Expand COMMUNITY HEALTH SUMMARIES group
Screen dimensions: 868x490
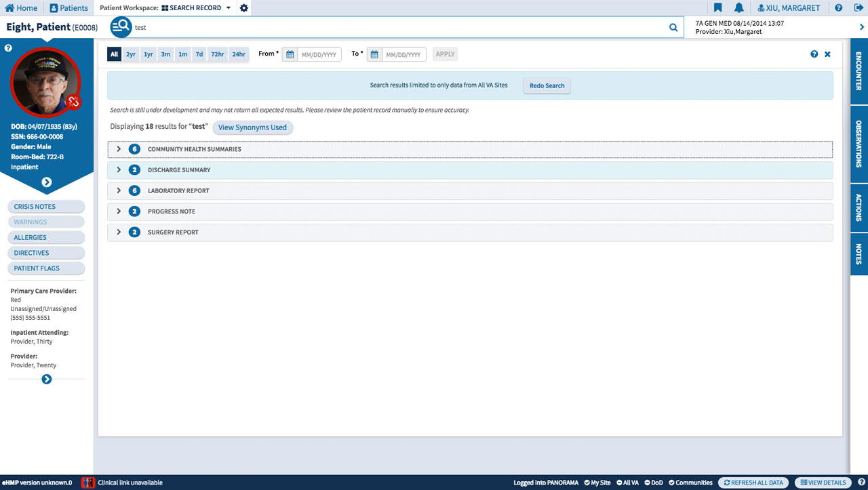tap(470, 149)
